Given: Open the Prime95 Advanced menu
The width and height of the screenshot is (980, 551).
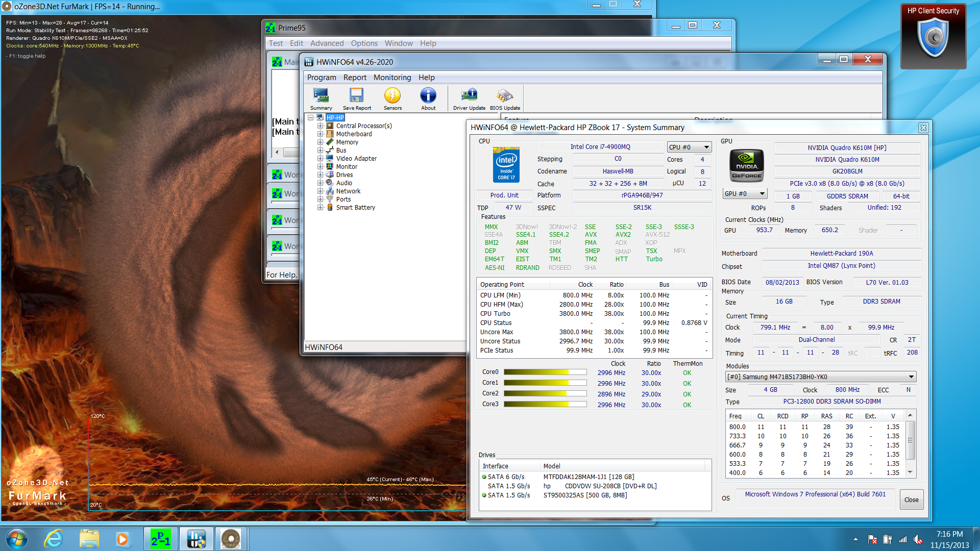Looking at the screenshot, I should pos(327,43).
